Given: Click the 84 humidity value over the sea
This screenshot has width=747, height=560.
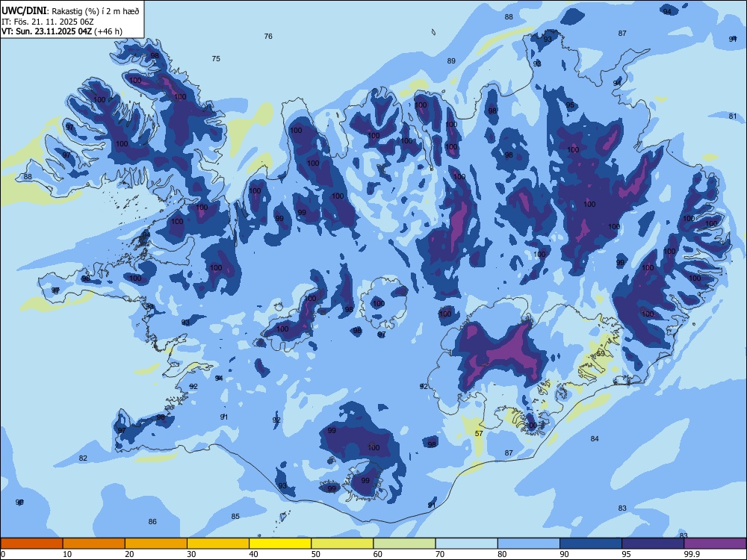Looking at the screenshot, I should [595, 438].
